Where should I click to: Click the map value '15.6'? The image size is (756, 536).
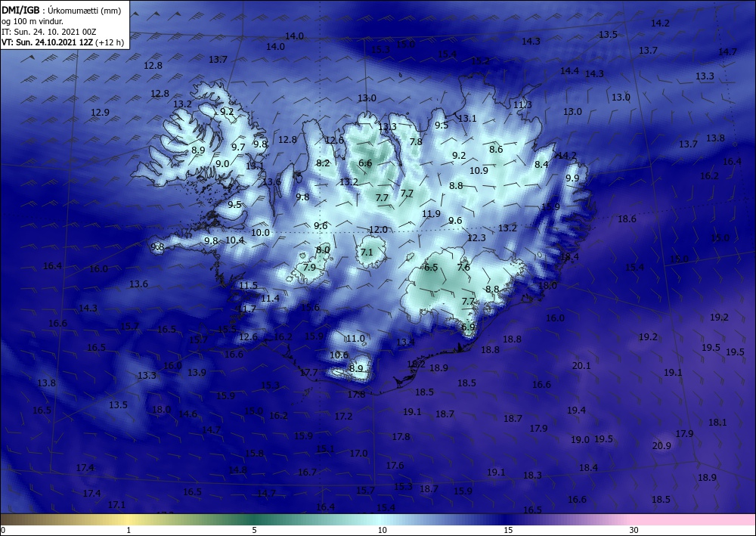pyautogui.click(x=310, y=308)
